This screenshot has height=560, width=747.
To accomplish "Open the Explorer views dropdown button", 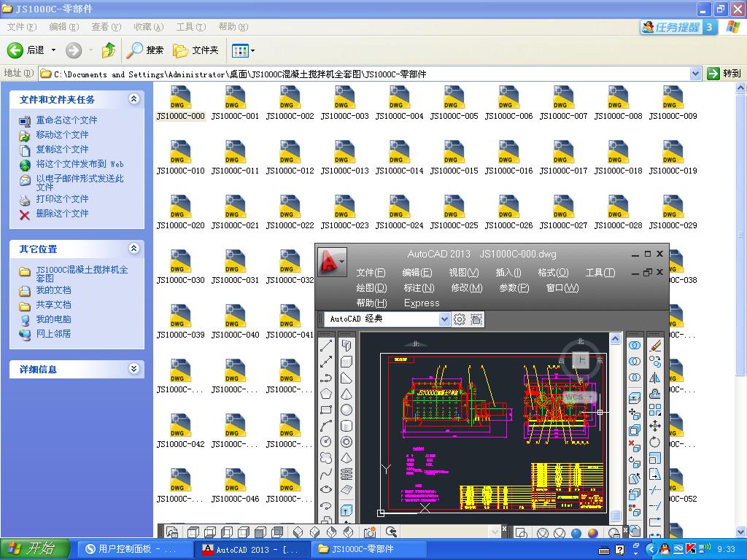I will pos(243,50).
